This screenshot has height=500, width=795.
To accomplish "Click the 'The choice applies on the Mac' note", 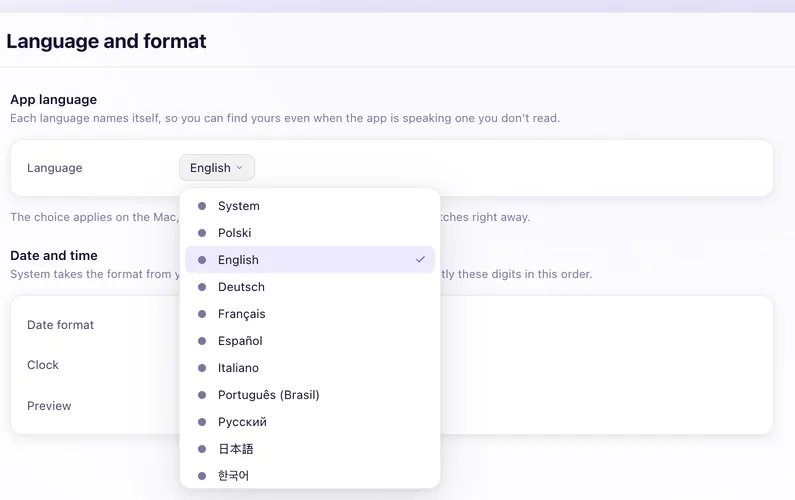I will click(x=94, y=217).
